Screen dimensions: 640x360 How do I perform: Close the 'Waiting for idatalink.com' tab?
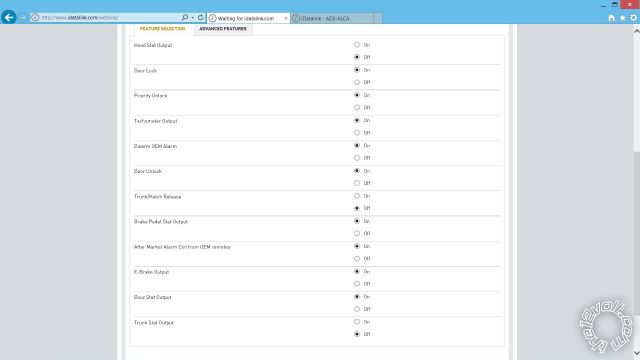(286, 18)
